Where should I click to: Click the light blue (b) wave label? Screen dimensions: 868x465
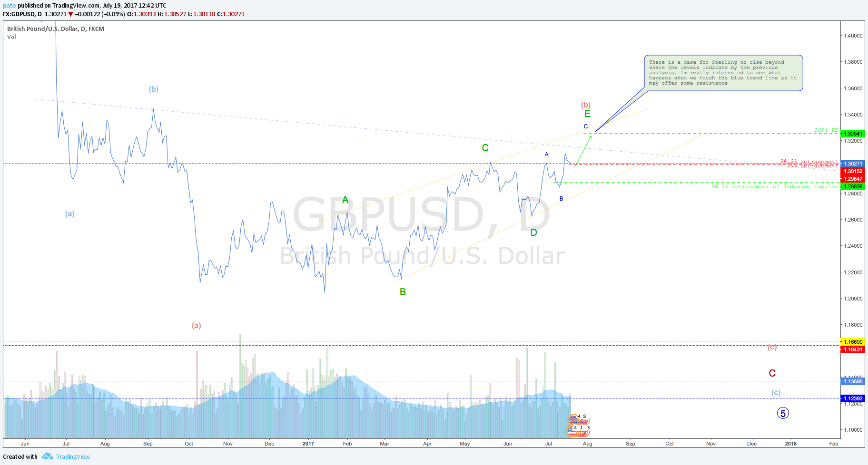click(154, 89)
